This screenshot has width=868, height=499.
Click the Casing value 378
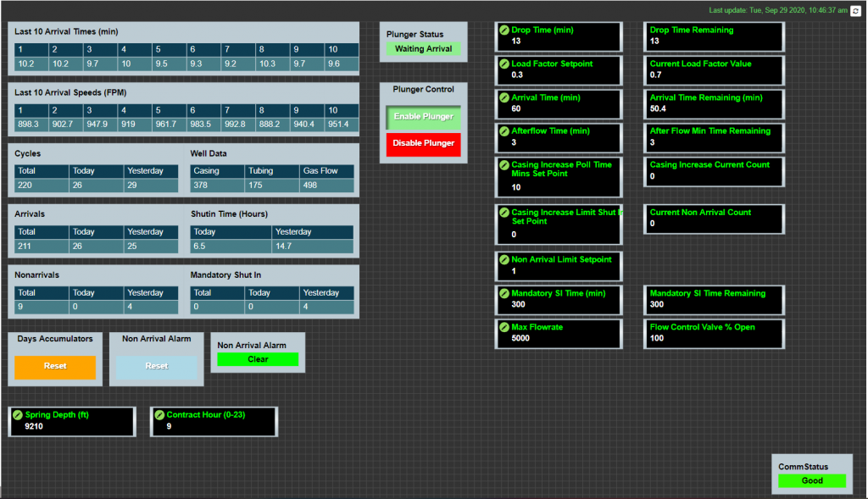click(217, 186)
